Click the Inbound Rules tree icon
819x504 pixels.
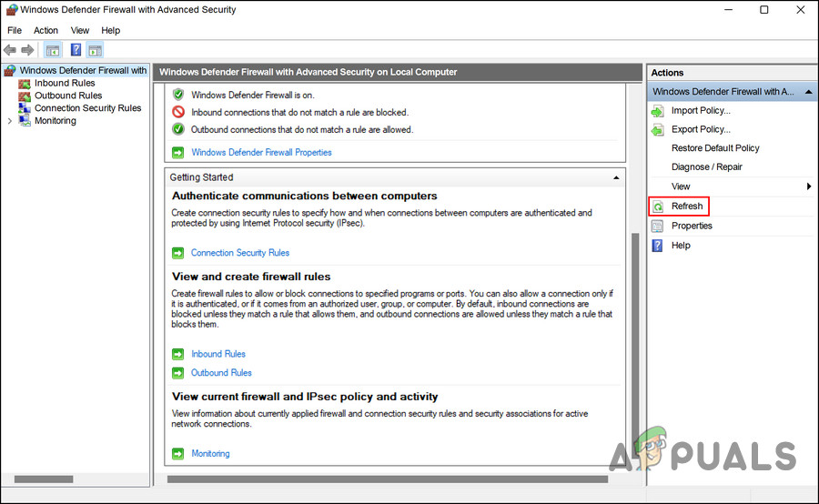tap(25, 84)
